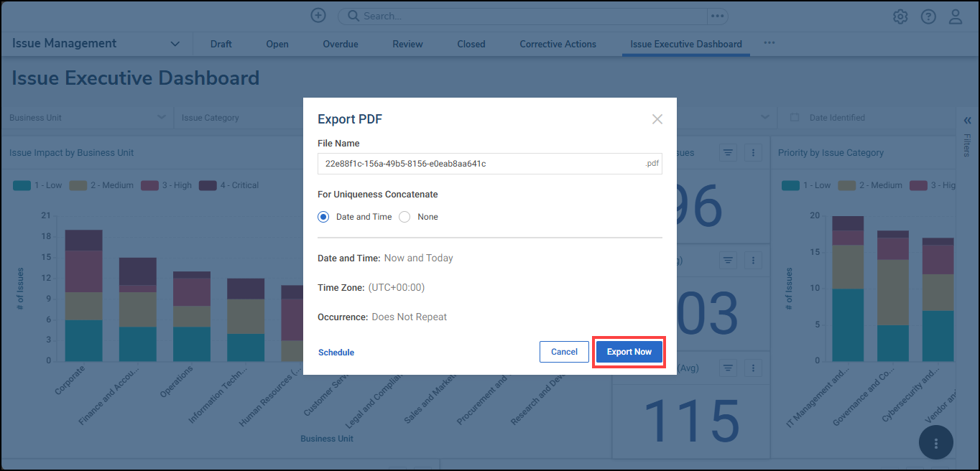Click the add new item plus icon
Screen dimensions: 980x471
(318, 14)
